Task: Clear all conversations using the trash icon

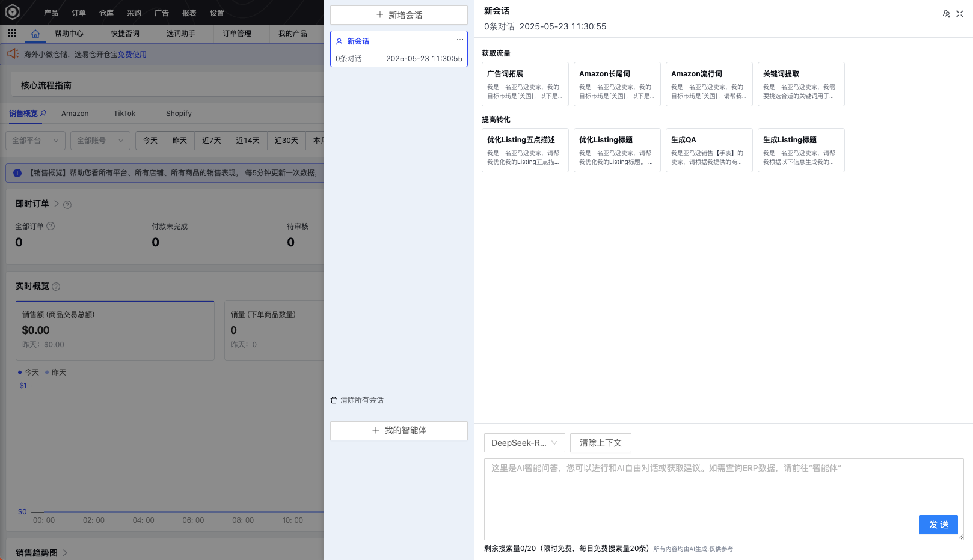Action: (333, 400)
